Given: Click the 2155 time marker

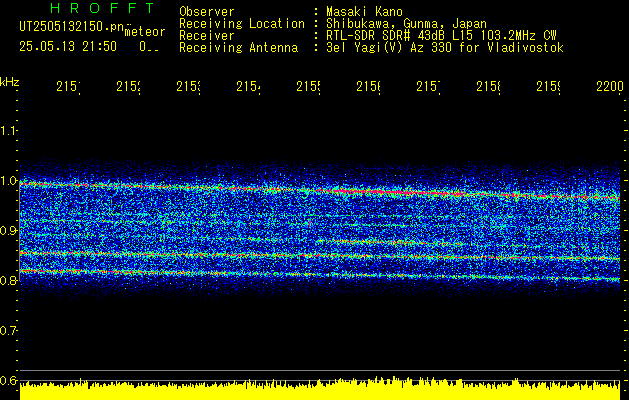Looking at the screenshot, I should [308, 87].
